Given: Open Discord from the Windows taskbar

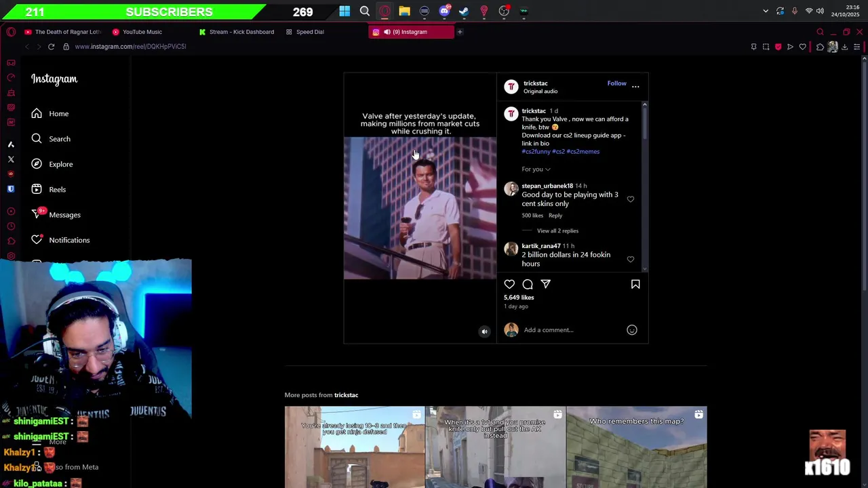Looking at the screenshot, I should [x=445, y=11].
